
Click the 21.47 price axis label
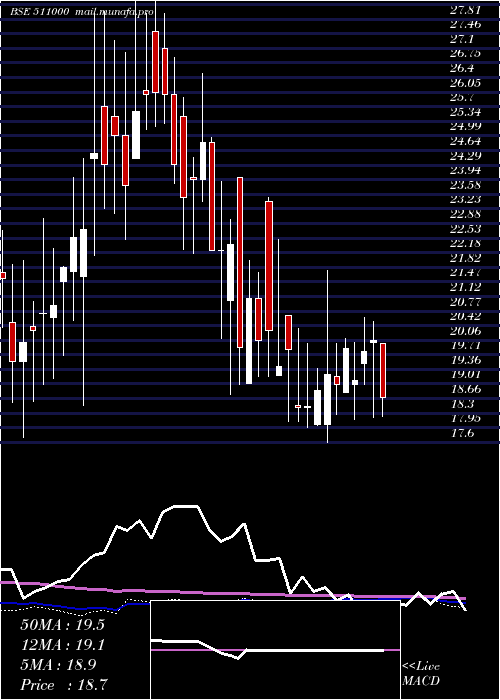click(465, 272)
